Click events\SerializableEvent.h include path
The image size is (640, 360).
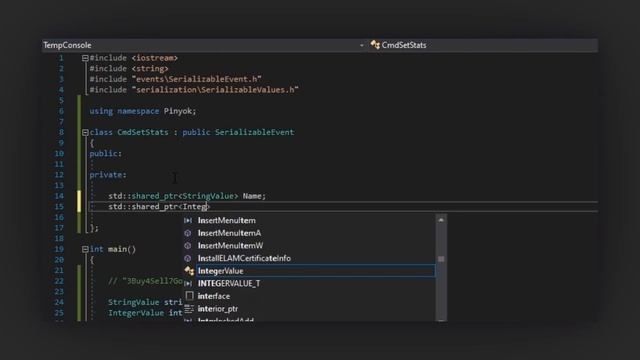click(196, 79)
